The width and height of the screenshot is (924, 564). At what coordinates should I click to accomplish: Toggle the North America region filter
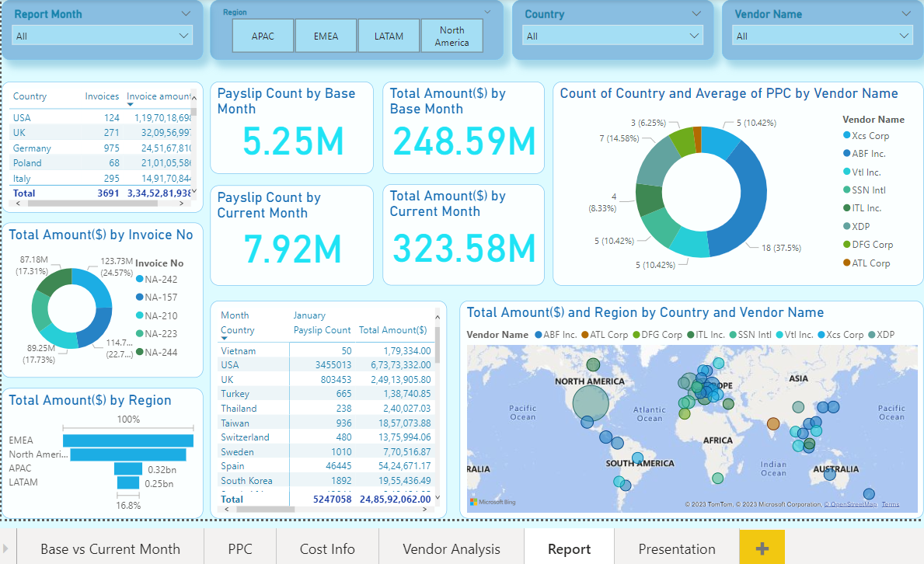[x=452, y=36]
